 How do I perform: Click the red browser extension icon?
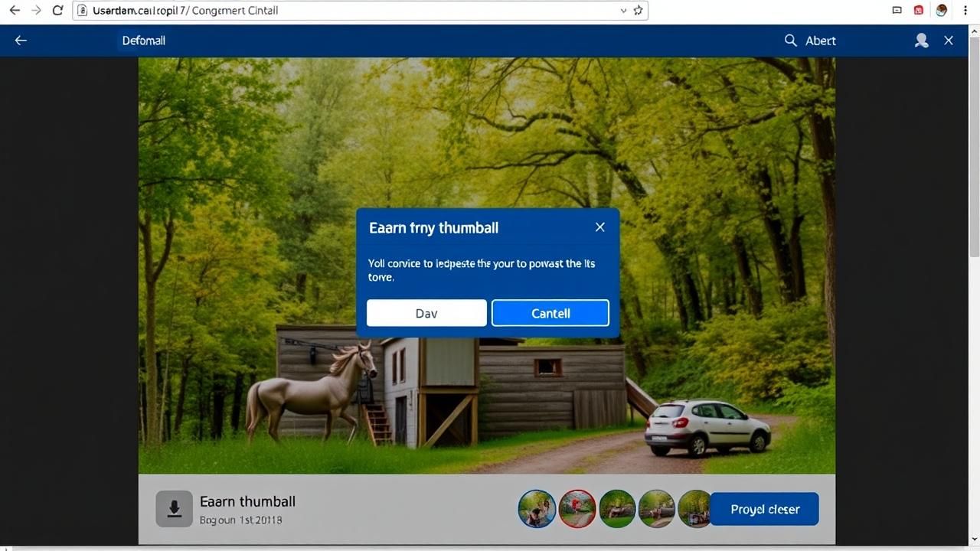coord(919,11)
